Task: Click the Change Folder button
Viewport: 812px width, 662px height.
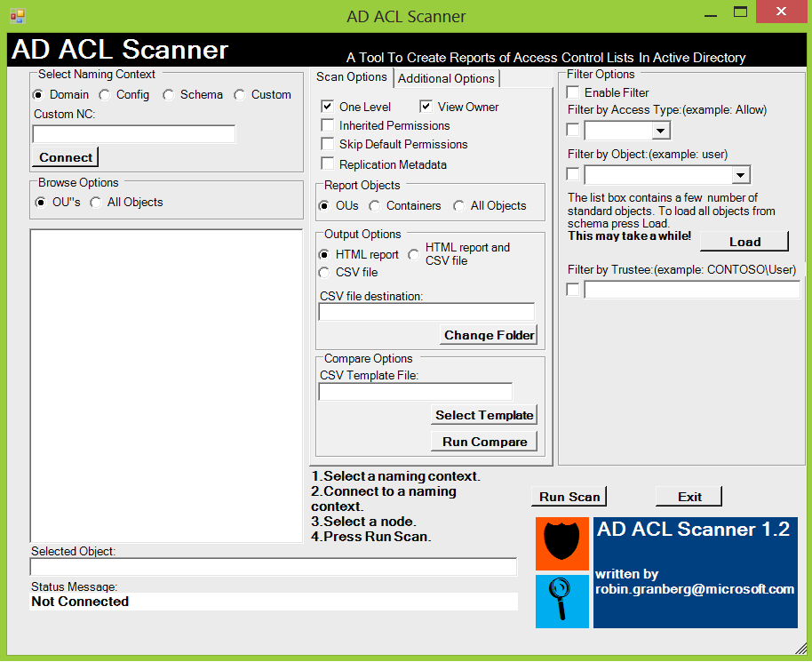Action: [x=489, y=335]
